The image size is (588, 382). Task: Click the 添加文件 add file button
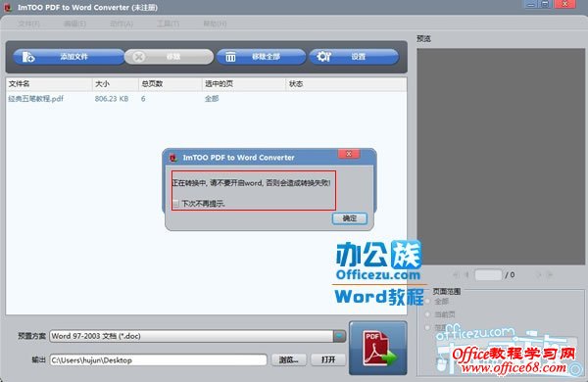(69, 57)
